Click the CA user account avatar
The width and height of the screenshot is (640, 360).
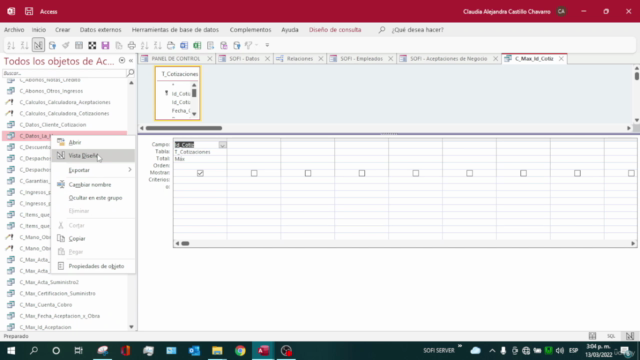click(x=562, y=11)
